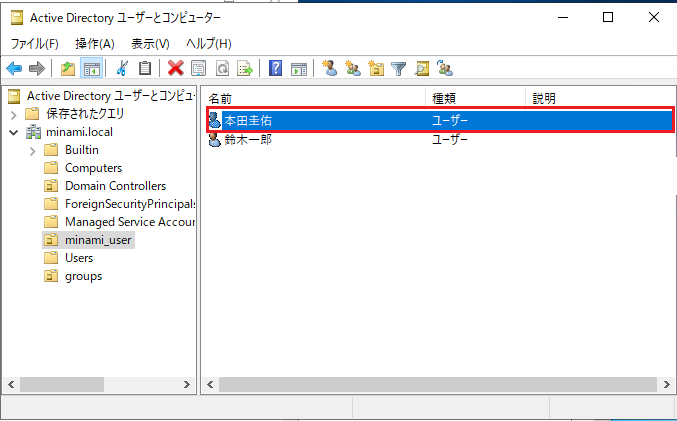Viewport: 677px width, 421px height.
Task: Click the Copy clipboard toolbar icon
Action: [145, 68]
